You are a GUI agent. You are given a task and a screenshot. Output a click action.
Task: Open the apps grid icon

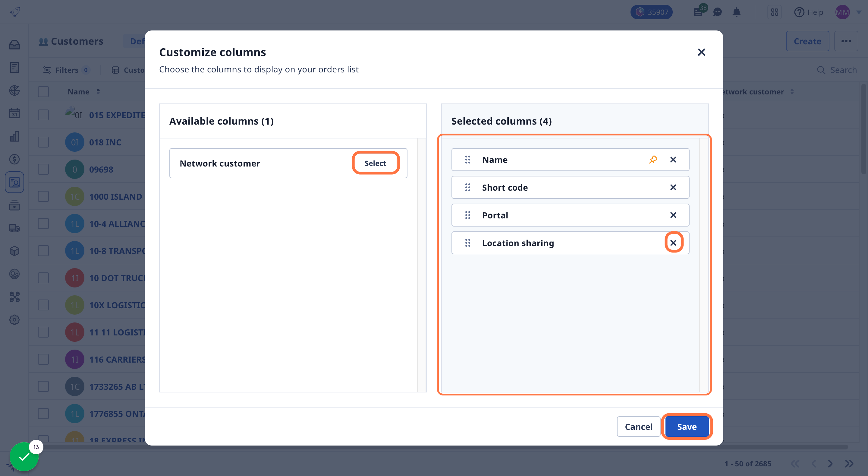coord(774,12)
